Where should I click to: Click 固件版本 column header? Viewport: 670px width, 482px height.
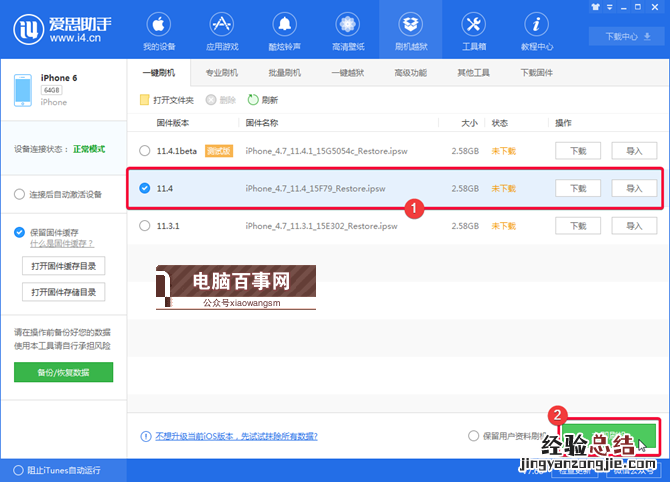[173, 123]
